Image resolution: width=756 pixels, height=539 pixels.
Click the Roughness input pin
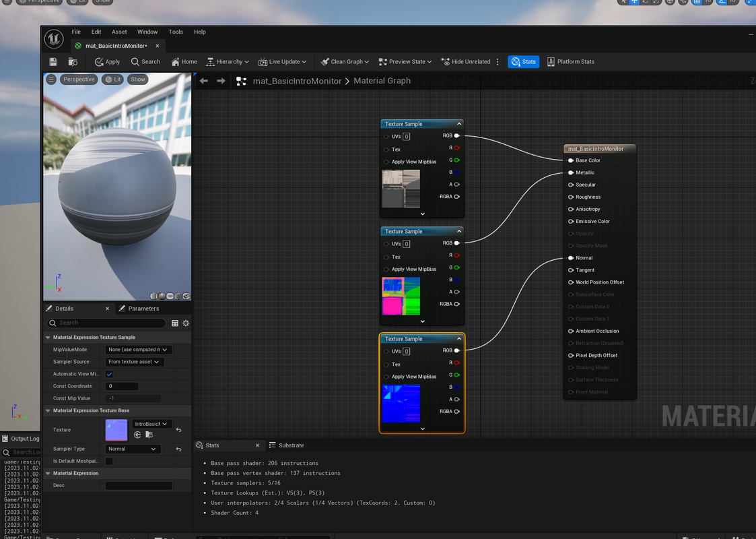571,197
